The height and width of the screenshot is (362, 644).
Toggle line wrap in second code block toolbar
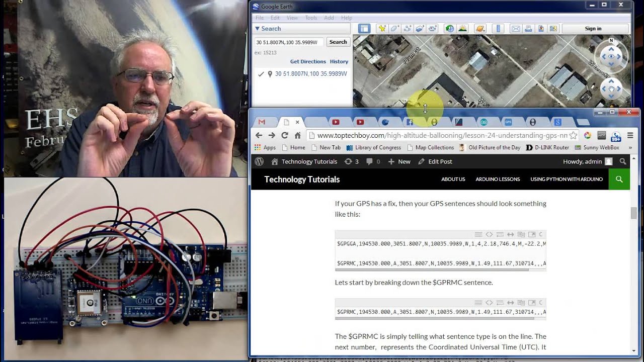point(500,303)
